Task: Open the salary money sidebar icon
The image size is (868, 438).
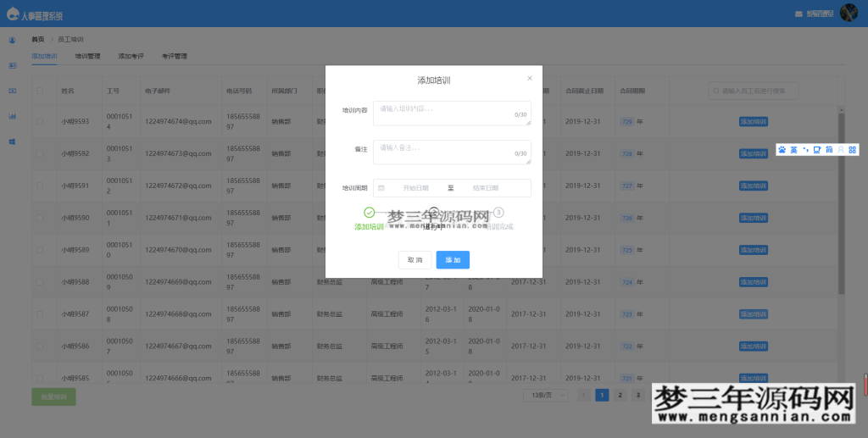Action: point(12,91)
